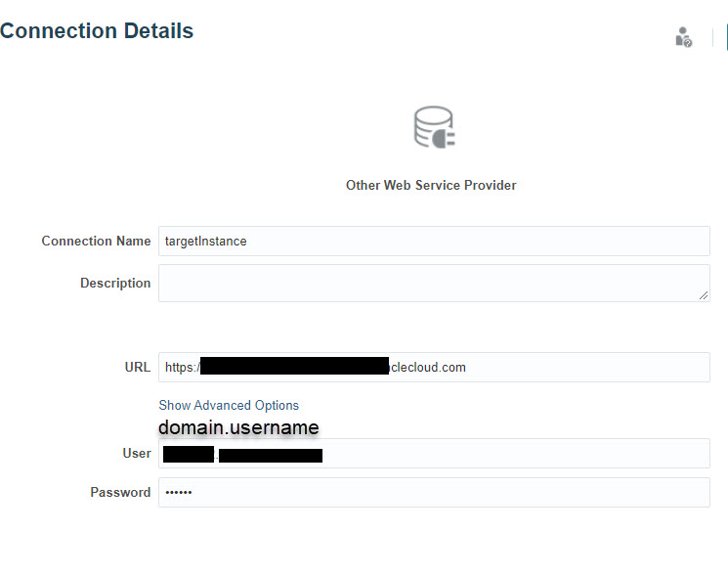Click the Connection Details heading
Image resolution: width=728 pixels, height=577 pixels.
97,31
